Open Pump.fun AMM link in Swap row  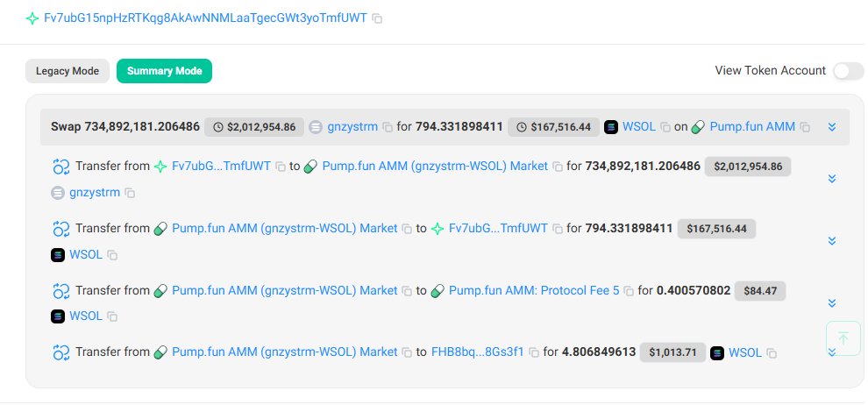(x=752, y=127)
